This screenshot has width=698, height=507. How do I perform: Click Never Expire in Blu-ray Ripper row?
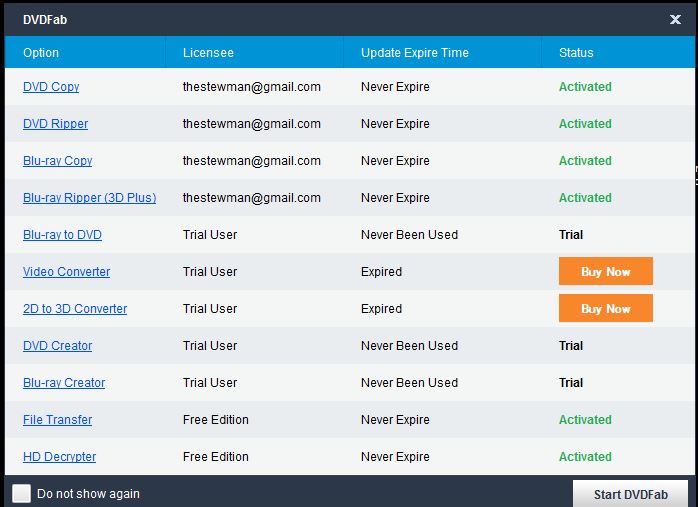[x=395, y=198]
